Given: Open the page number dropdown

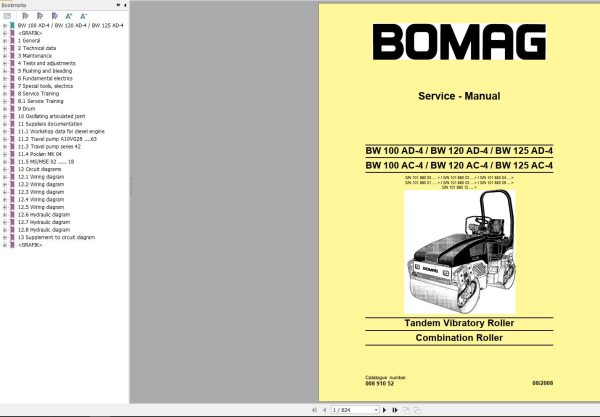Looking at the screenshot, I should coord(376,410).
